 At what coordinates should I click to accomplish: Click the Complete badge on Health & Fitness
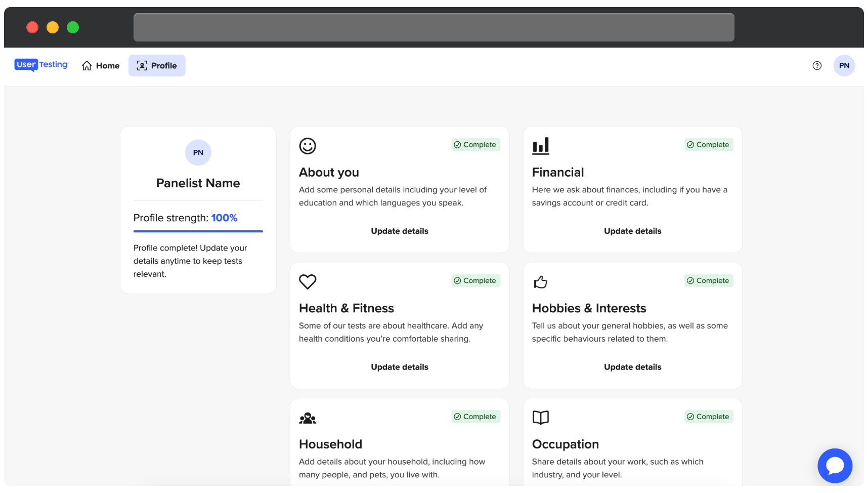click(x=476, y=281)
